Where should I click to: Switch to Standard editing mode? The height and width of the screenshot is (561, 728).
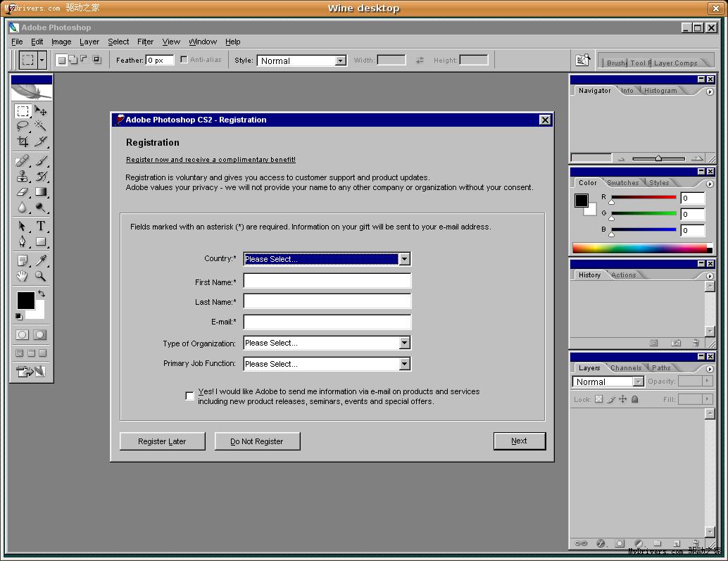click(x=22, y=334)
